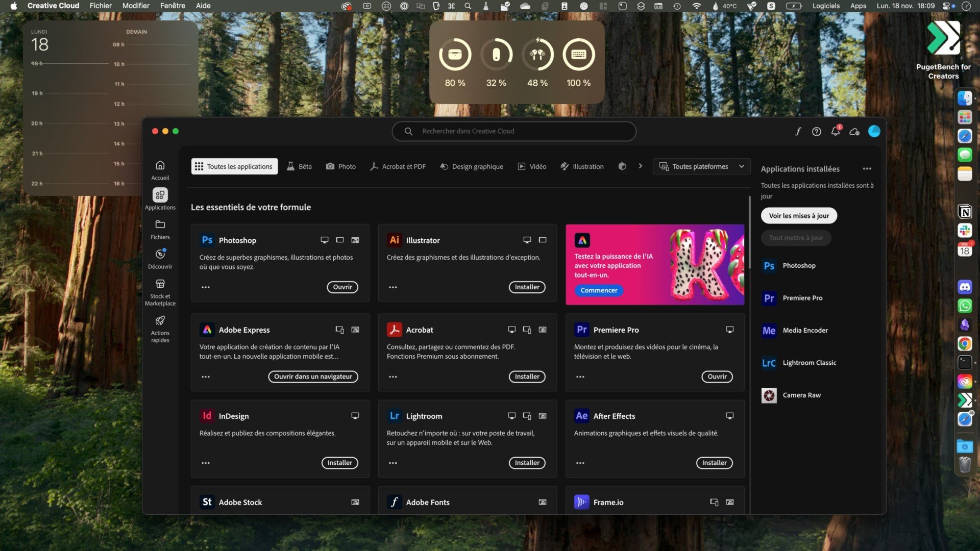This screenshot has height=551, width=980.
Task: Select Lightroom Classic in installed applications
Action: click(799, 363)
